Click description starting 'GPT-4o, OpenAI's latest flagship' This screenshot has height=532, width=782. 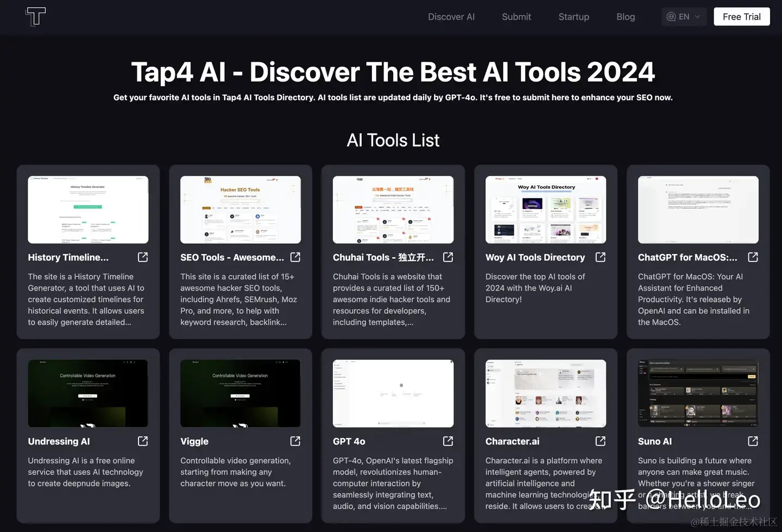pos(393,483)
